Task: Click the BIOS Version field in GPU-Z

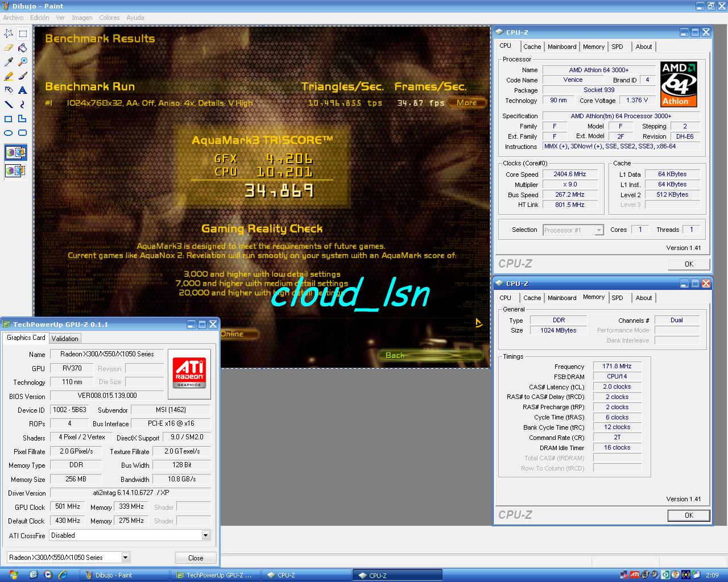Action: point(107,396)
